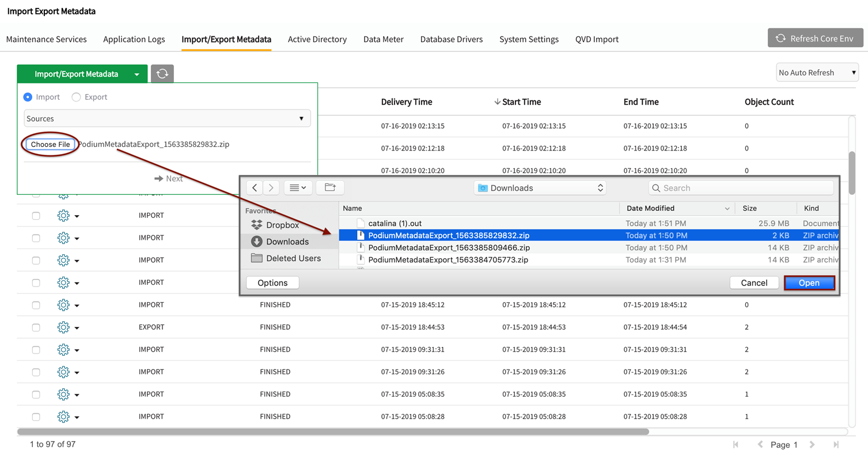Click the back arrow in file dialog
The height and width of the screenshot is (463, 868).
255,188
